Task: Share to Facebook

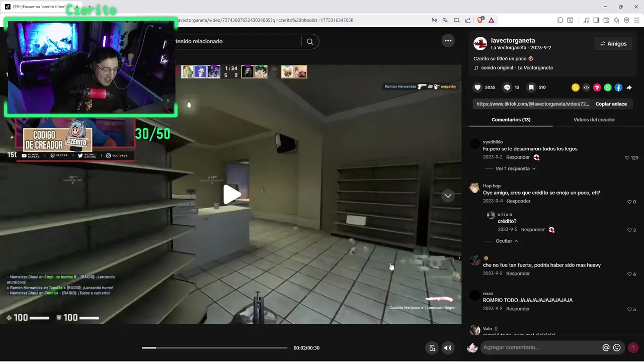Action: click(618, 87)
